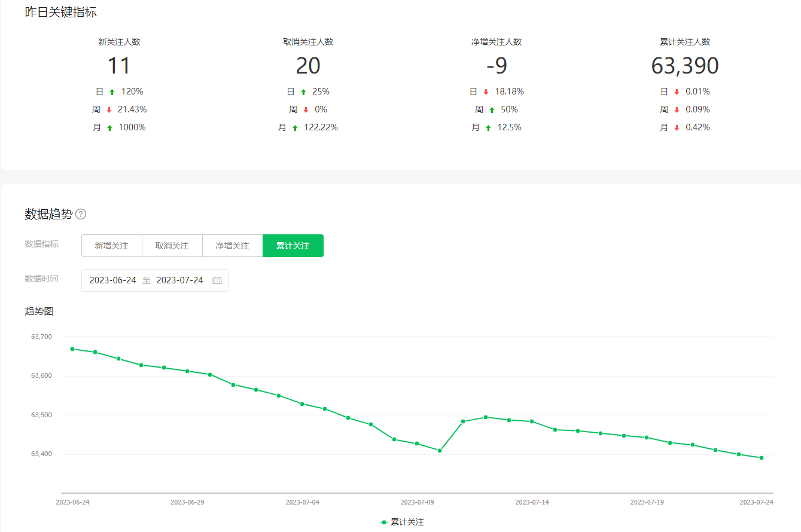Open start date 2023-06-24 picker
Screen dimensions: 801x532
click(112, 280)
